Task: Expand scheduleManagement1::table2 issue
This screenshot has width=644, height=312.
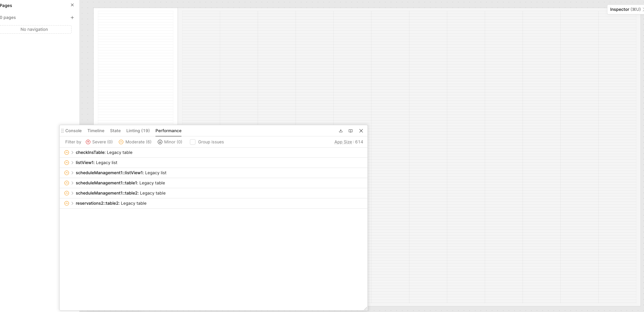Action: click(x=72, y=193)
